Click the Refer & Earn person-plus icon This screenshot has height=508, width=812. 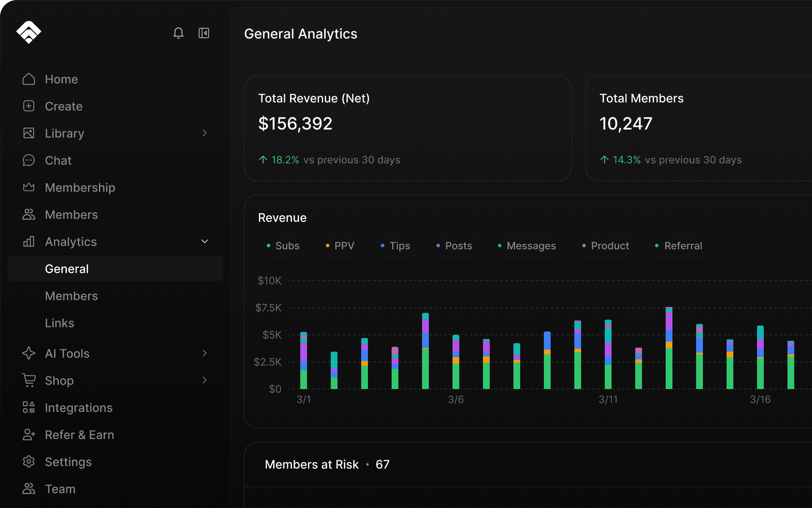29,435
